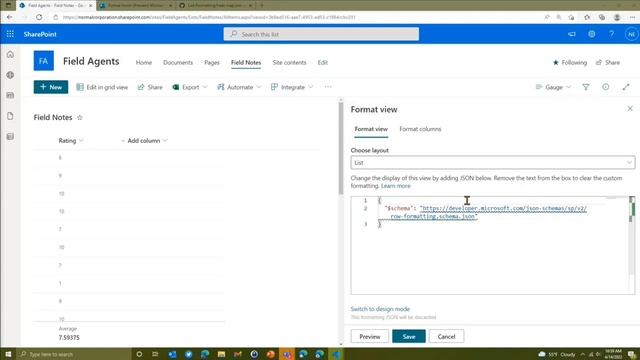Open the Gauge view switcher dropdown
The width and height of the screenshot is (640, 360).
pos(553,87)
